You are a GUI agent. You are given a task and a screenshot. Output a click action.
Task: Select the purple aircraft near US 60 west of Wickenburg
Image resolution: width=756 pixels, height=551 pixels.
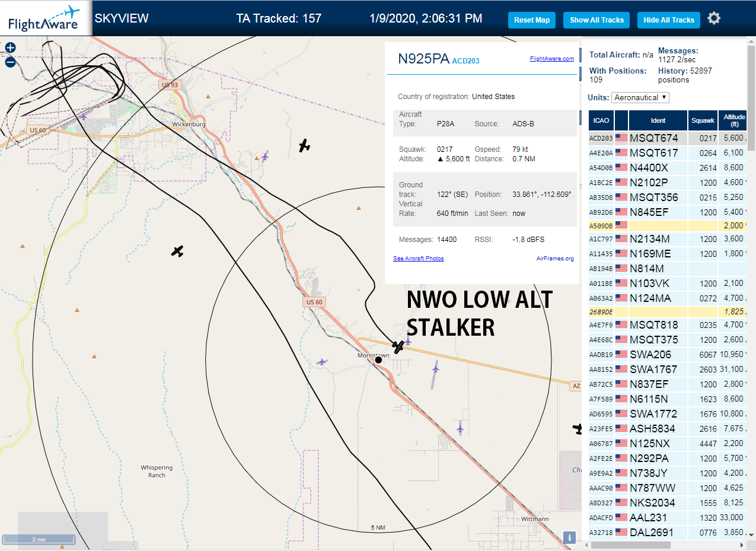coord(84,116)
